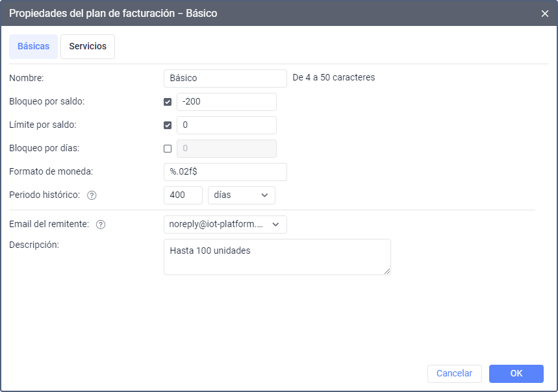Viewport: 558px width, 392px height.
Task: Close the billing plan properties dialog
Action: [544, 14]
